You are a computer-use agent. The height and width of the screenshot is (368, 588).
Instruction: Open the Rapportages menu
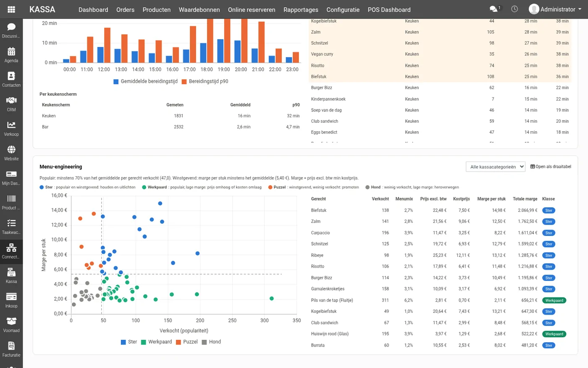(301, 10)
